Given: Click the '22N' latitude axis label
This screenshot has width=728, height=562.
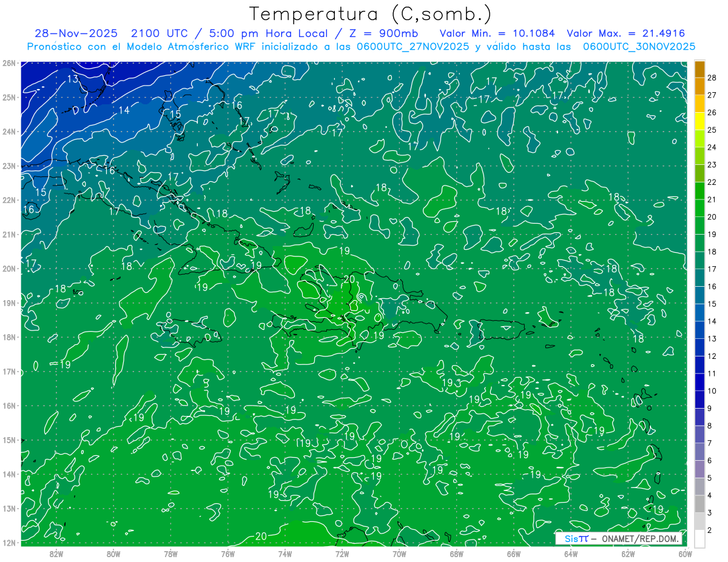Looking at the screenshot, I should (8, 200).
